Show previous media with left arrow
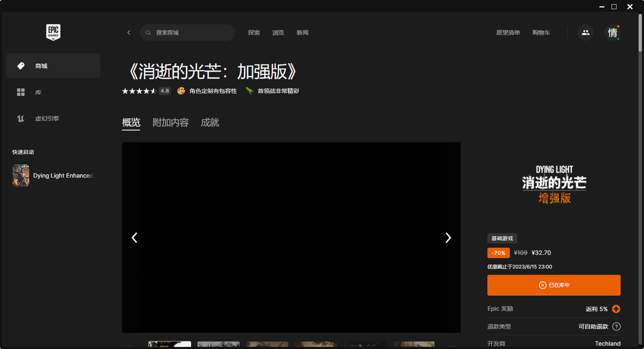This screenshot has width=644, height=349. [x=134, y=237]
